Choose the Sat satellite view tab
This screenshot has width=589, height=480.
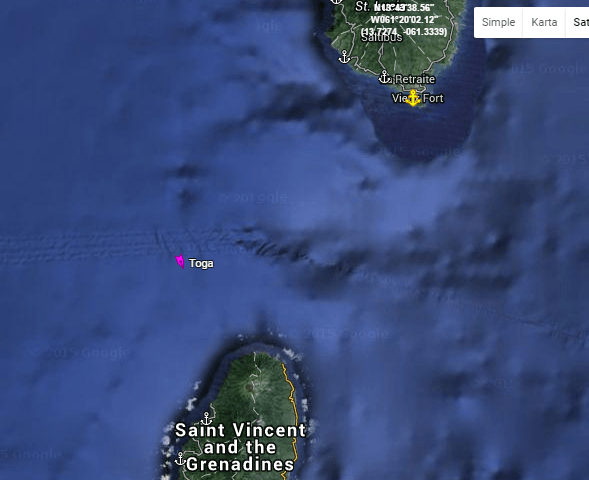click(x=578, y=23)
